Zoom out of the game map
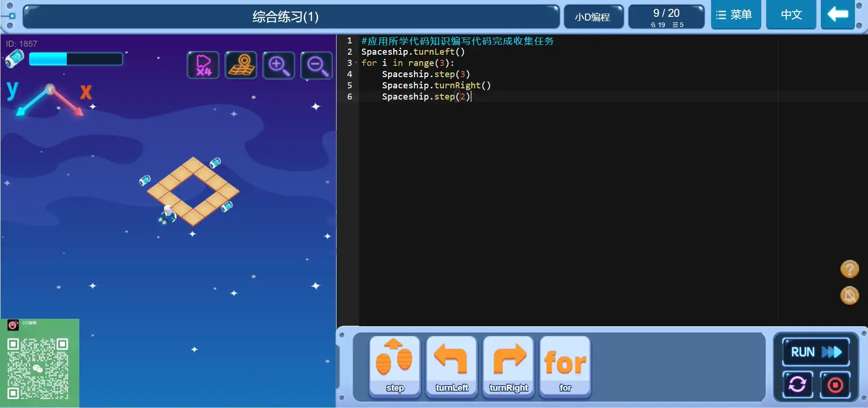868x408 pixels. click(317, 65)
